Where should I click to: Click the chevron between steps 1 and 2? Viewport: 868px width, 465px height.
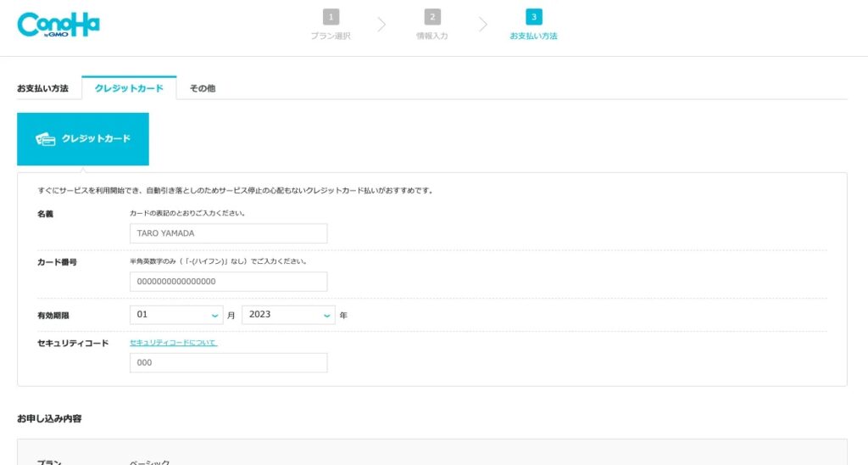tap(381, 25)
